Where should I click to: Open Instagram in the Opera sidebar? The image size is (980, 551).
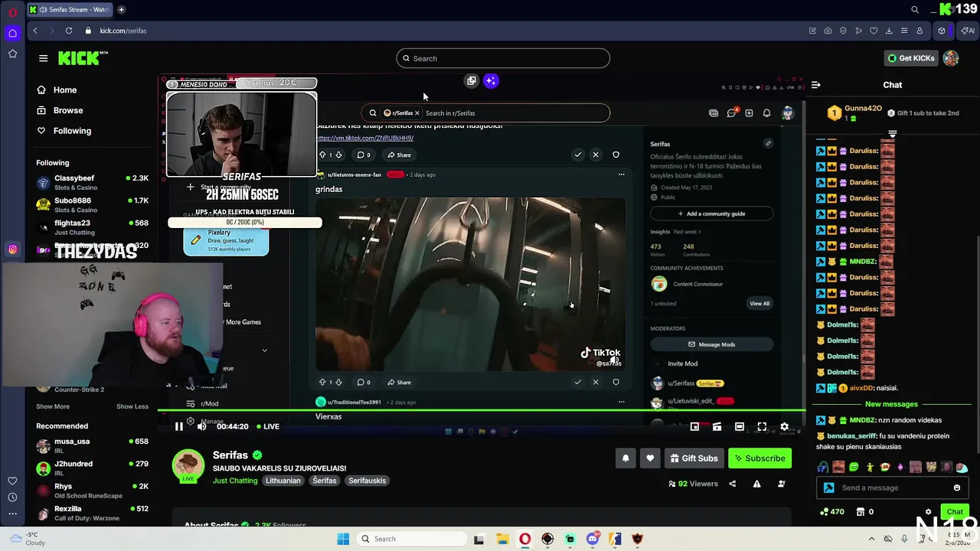click(x=12, y=249)
